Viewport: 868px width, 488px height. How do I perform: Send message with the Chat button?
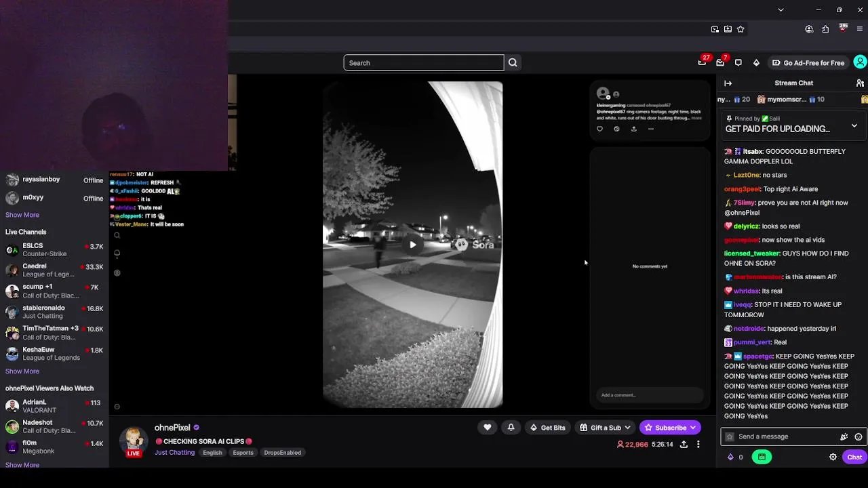pos(854,457)
